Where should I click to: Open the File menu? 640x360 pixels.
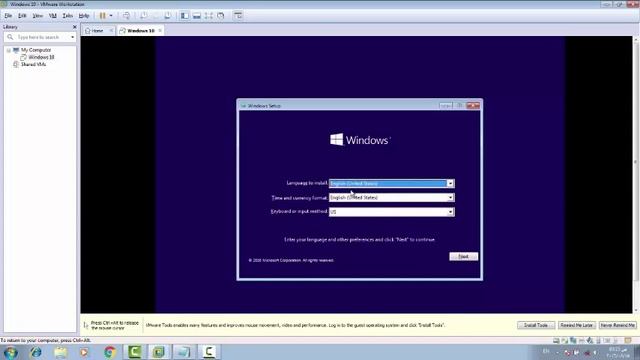click(x=8, y=16)
